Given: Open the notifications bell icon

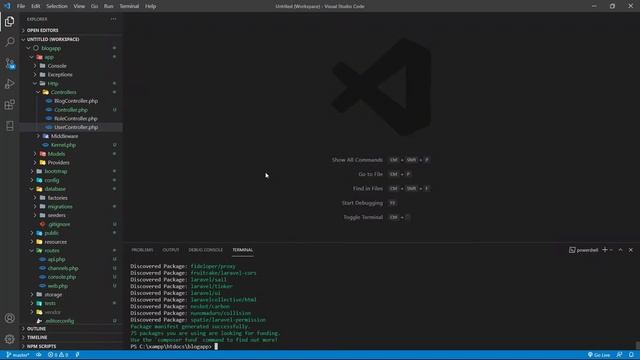Looking at the screenshot, I should (631, 355).
